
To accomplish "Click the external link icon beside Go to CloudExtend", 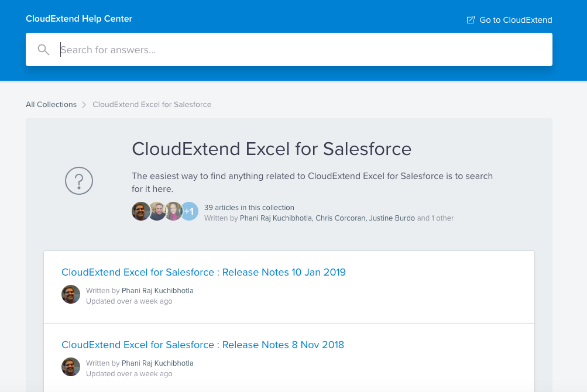I will point(471,20).
